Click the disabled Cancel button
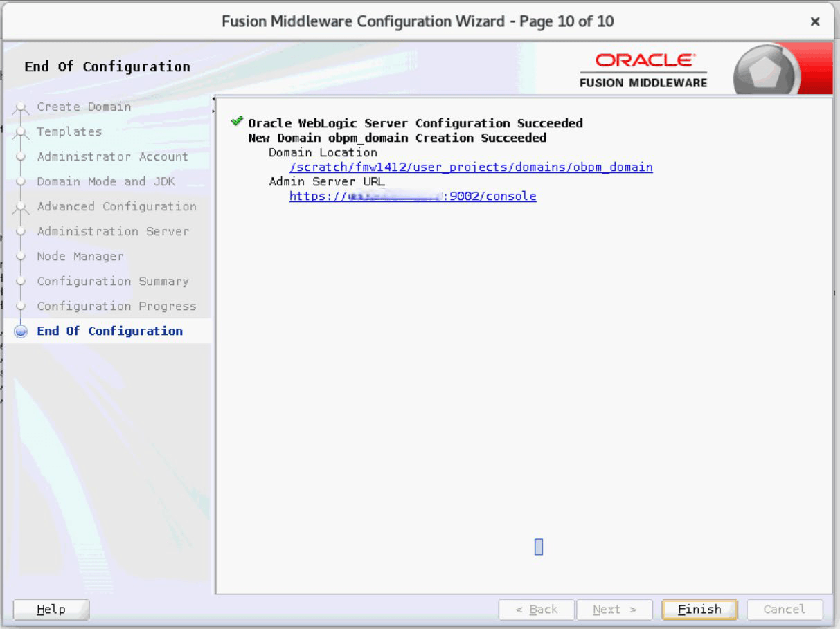 (785, 610)
